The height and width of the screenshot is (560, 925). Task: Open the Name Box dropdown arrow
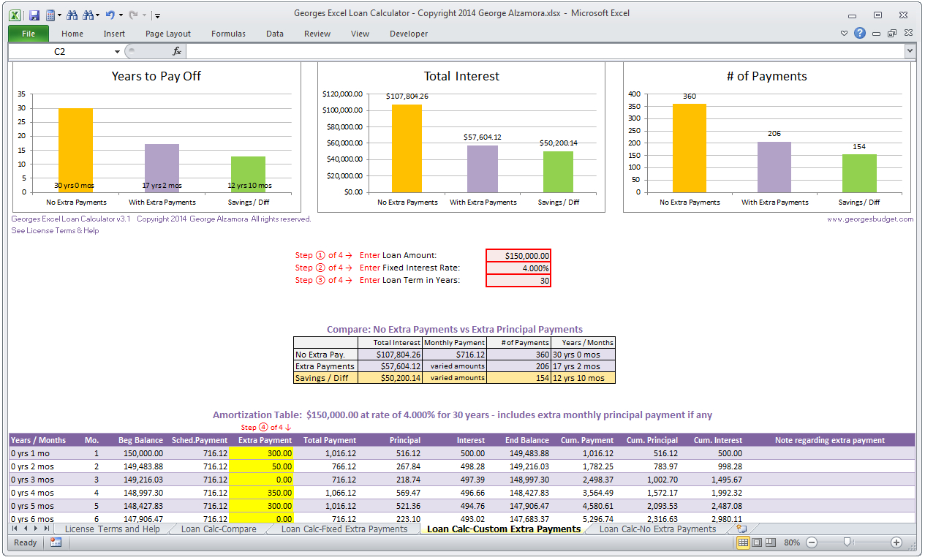click(117, 51)
